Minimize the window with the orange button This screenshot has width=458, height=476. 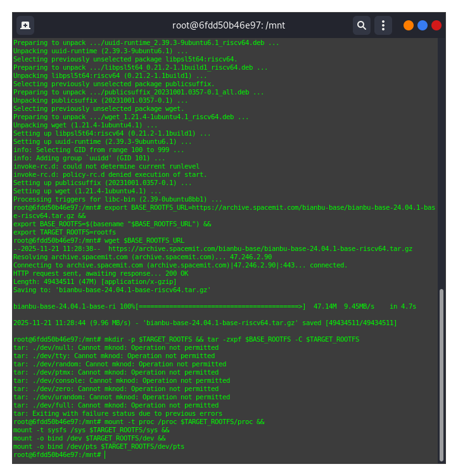tap(409, 25)
